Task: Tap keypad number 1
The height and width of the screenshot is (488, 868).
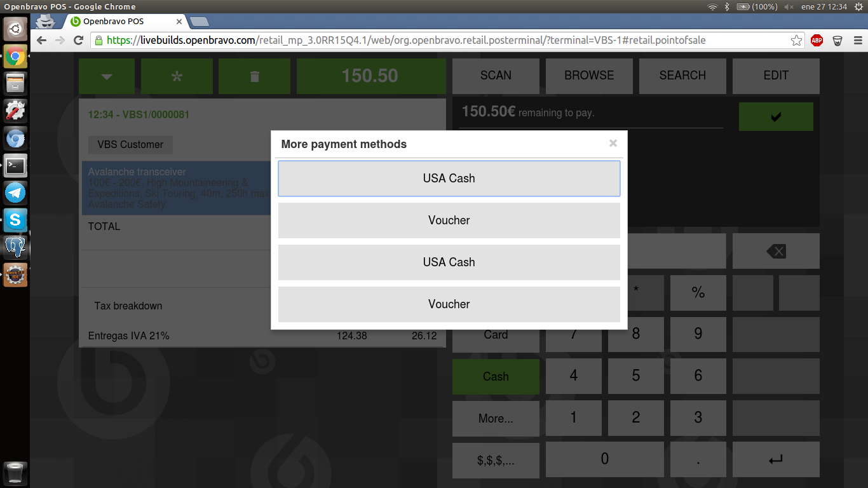Action: point(574,418)
